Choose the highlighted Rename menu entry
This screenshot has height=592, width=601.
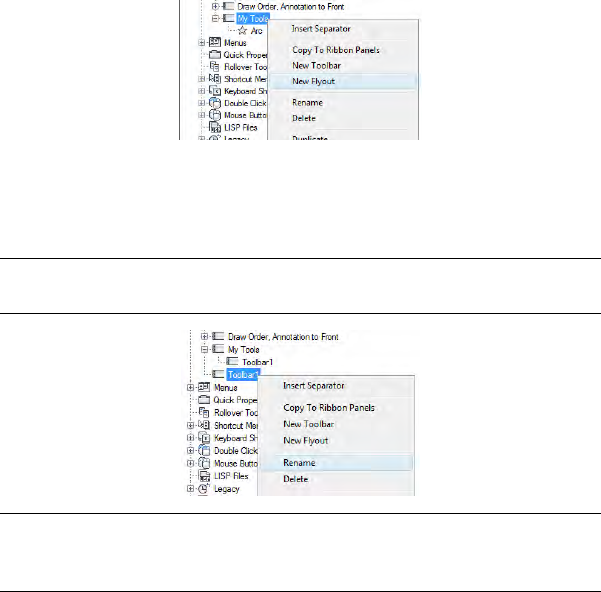tap(336, 462)
